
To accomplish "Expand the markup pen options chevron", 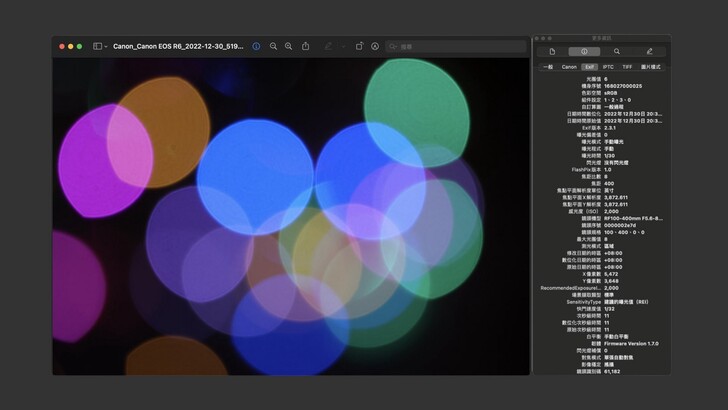I will 342,46.
